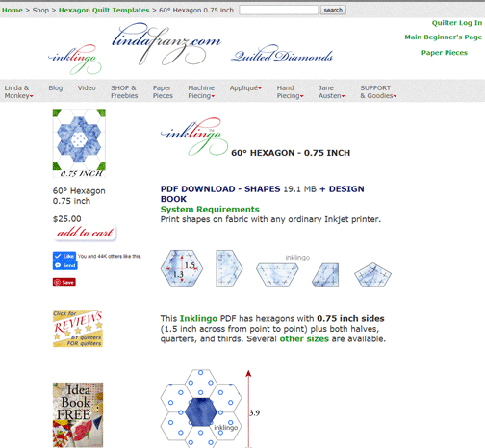
Task: Open the full hexagon shape image
Action: click(x=182, y=268)
